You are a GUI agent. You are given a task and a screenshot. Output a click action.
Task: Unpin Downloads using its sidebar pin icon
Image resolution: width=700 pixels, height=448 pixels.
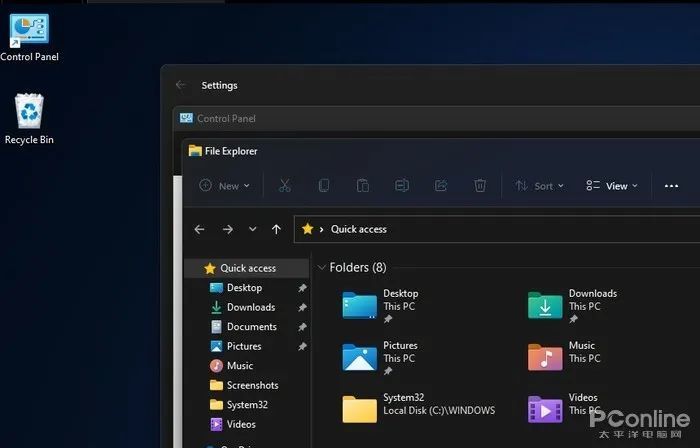tap(302, 307)
